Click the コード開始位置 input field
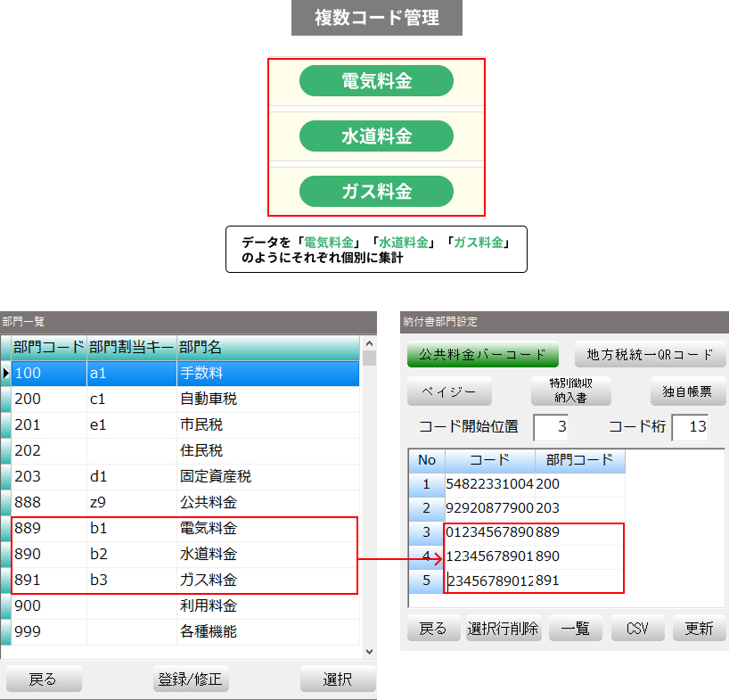729x700 pixels. (550, 427)
